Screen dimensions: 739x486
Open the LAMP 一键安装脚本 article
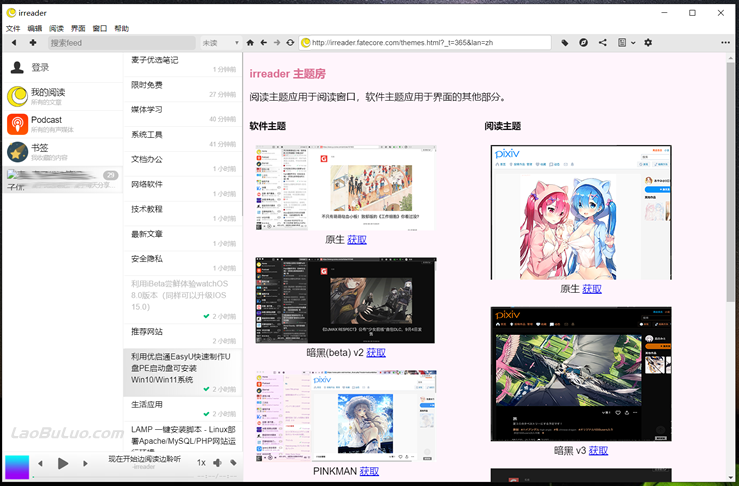click(183, 437)
